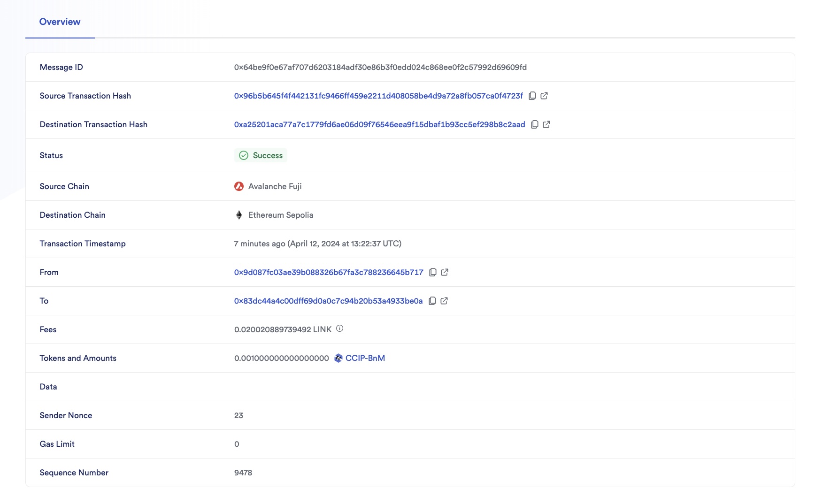The image size is (823, 504).
Task: Click the CCIP-BnM token icon
Action: (337, 358)
